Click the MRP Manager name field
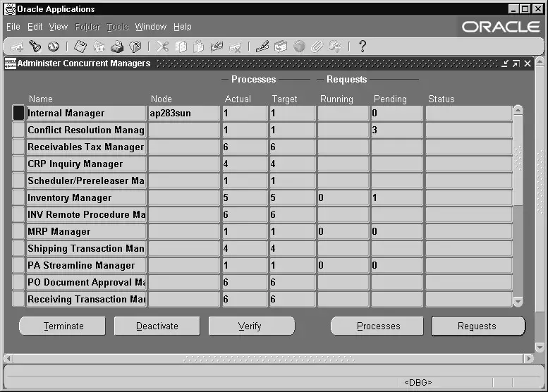Screen dimensions: 548x392 pos(86,232)
